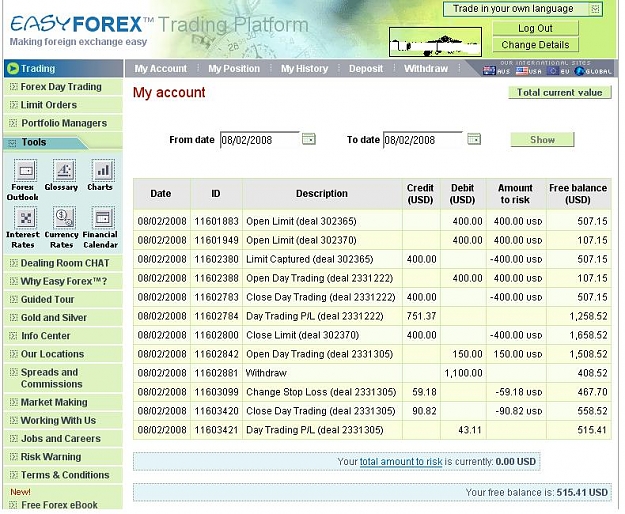This screenshot has width=625, height=514.
Task: Open Gold and Silver link
Action: coord(54,318)
